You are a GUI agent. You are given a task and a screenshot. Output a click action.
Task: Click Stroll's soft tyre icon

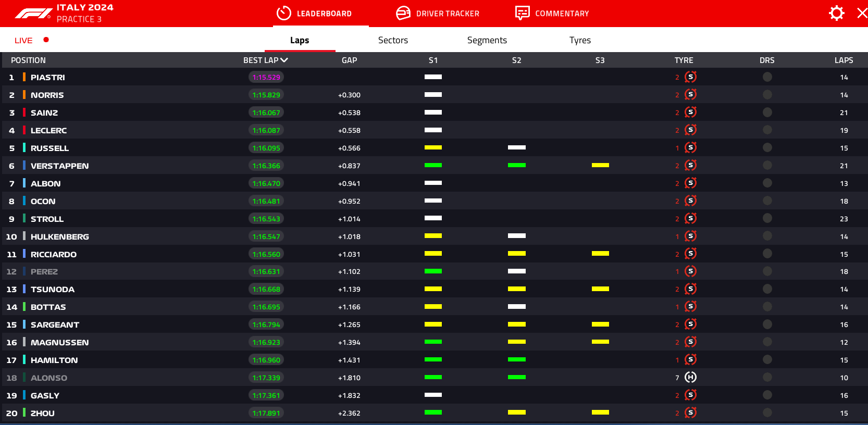[x=690, y=219]
